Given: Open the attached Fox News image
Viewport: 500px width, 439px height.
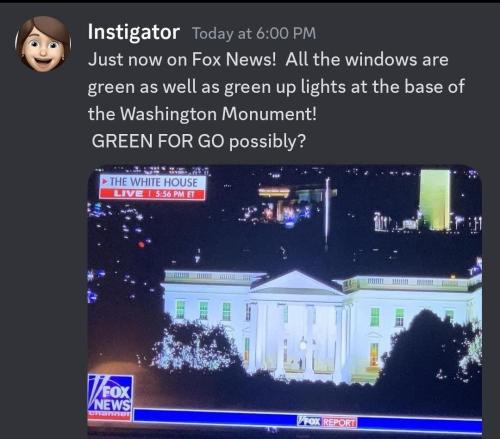Looking at the screenshot, I should [x=285, y=302].
